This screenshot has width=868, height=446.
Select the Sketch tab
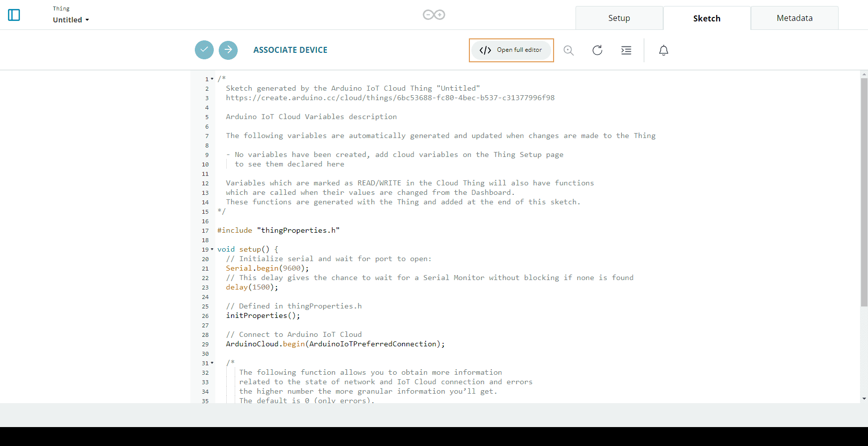(707, 18)
